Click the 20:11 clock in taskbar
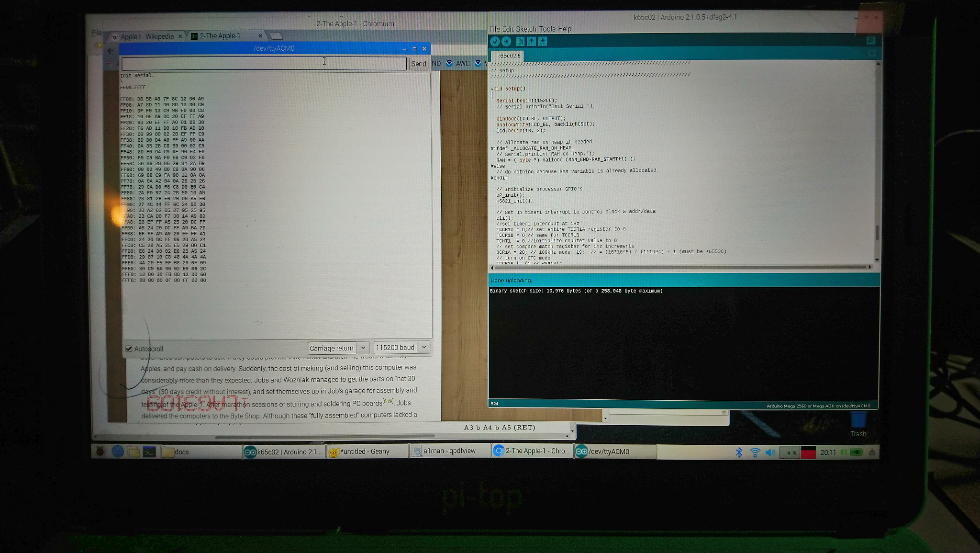980x553 pixels. [x=828, y=452]
